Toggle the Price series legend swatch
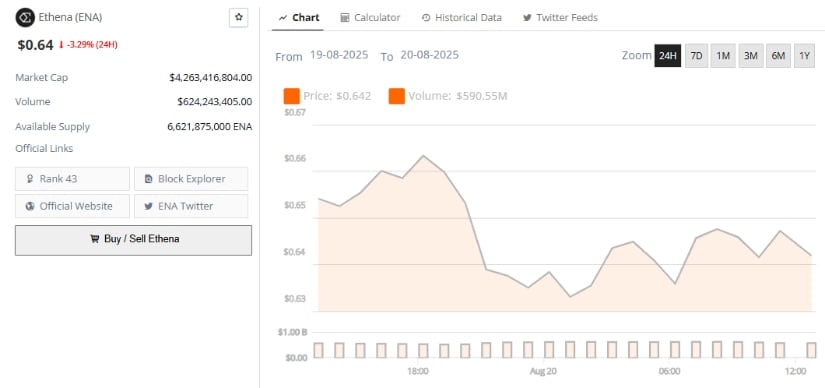Viewport: 825px width, 388px height. pyautogui.click(x=292, y=96)
